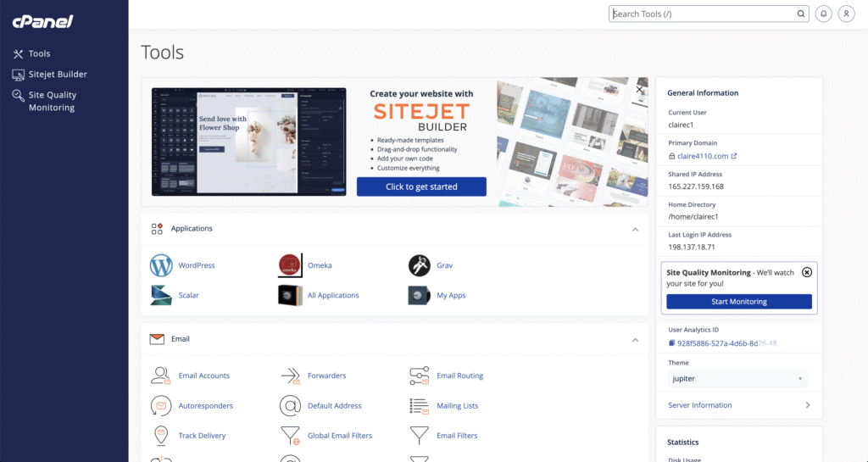Click the 'Click to get started' button
868x462 pixels.
[x=421, y=187]
